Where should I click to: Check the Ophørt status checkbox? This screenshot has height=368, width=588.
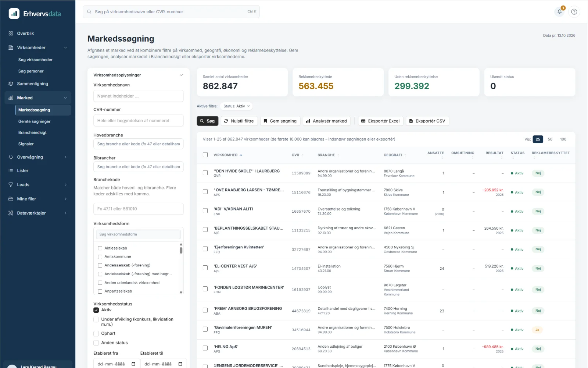96,334
